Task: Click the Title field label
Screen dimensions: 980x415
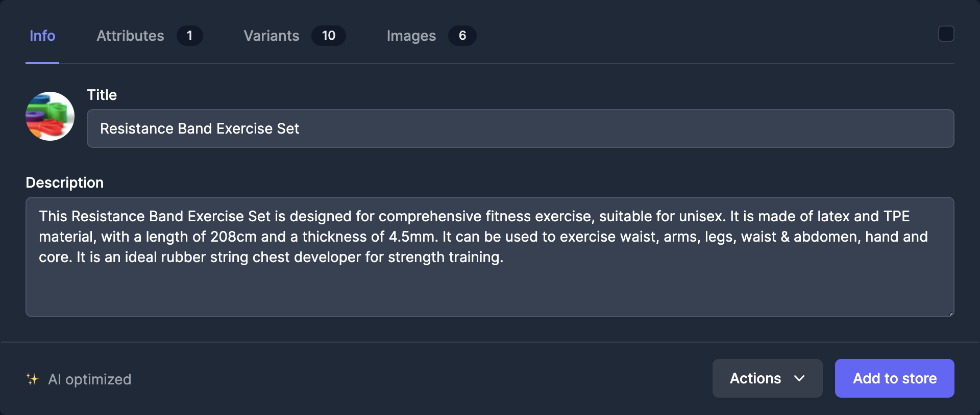Action: (x=102, y=95)
